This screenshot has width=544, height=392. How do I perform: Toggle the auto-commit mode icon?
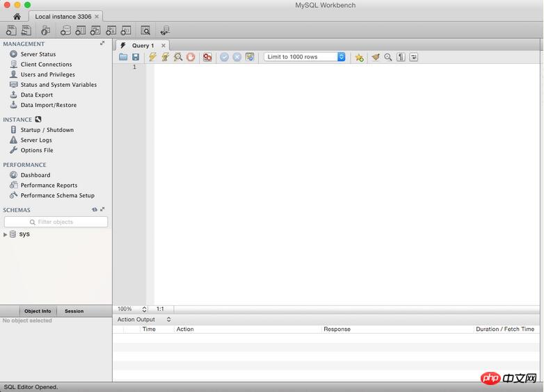point(250,57)
